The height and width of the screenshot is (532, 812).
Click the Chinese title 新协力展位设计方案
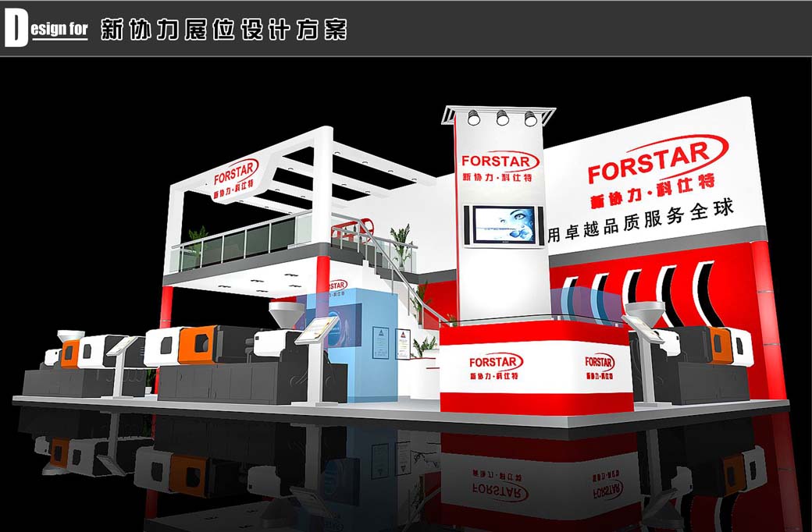tap(224, 30)
